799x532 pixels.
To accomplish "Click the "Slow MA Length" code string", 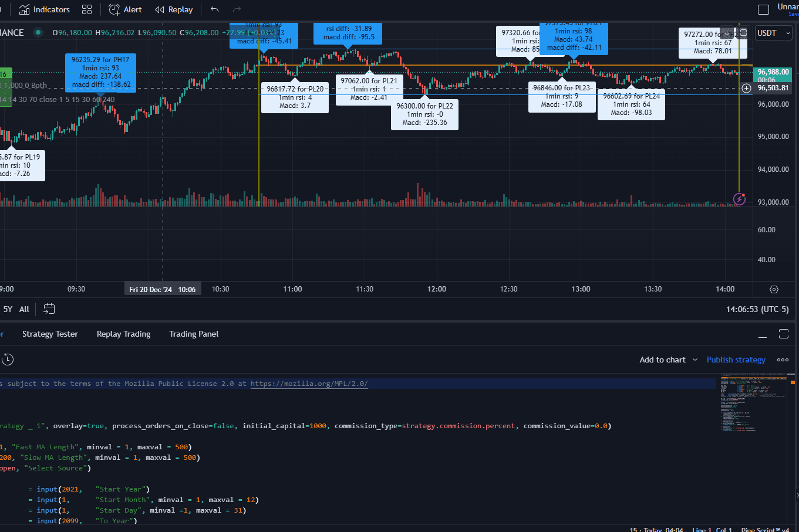I will (x=54, y=458).
